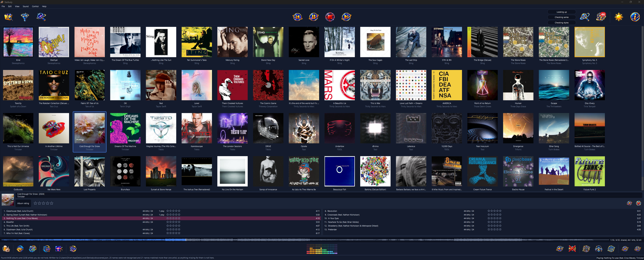Skip to the previous track
644x260 pixels.
click(297, 17)
